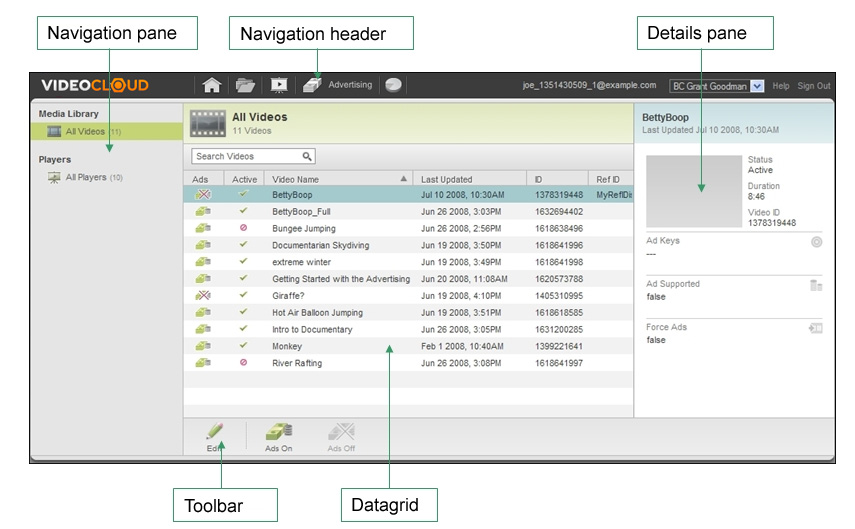The width and height of the screenshot is (855, 529).
Task: Click the Sign Out link
Action: tap(814, 86)
